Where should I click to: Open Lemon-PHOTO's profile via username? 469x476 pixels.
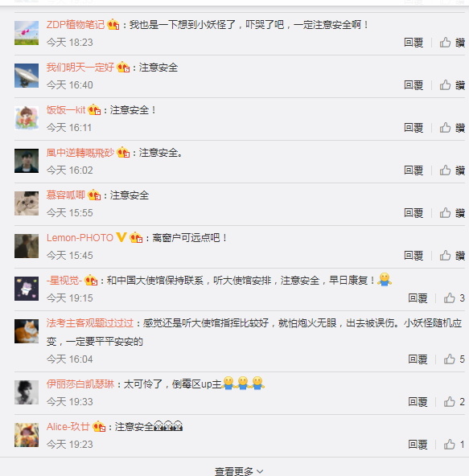[x=80, y=238]
